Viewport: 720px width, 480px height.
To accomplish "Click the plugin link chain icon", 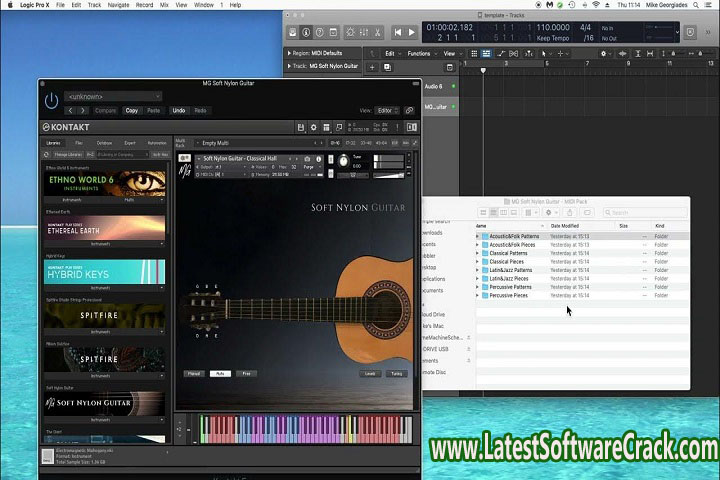I will click(x=409, y=110).
